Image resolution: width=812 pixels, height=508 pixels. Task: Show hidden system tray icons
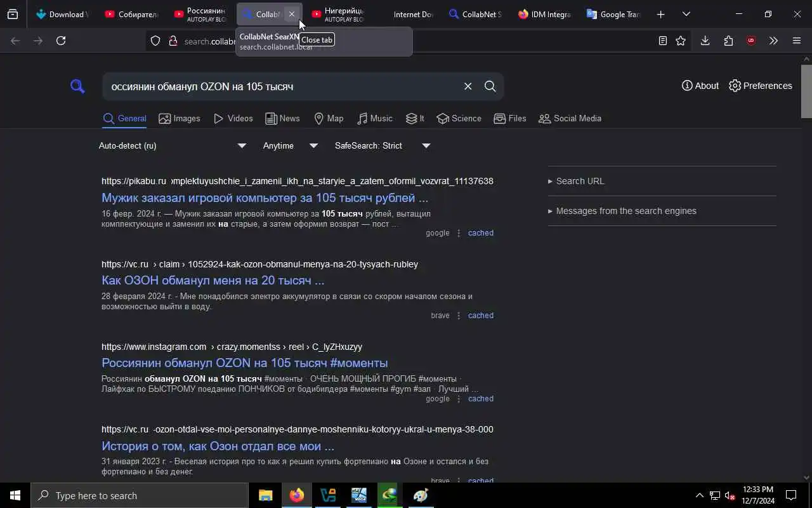[x=699, y=496]
